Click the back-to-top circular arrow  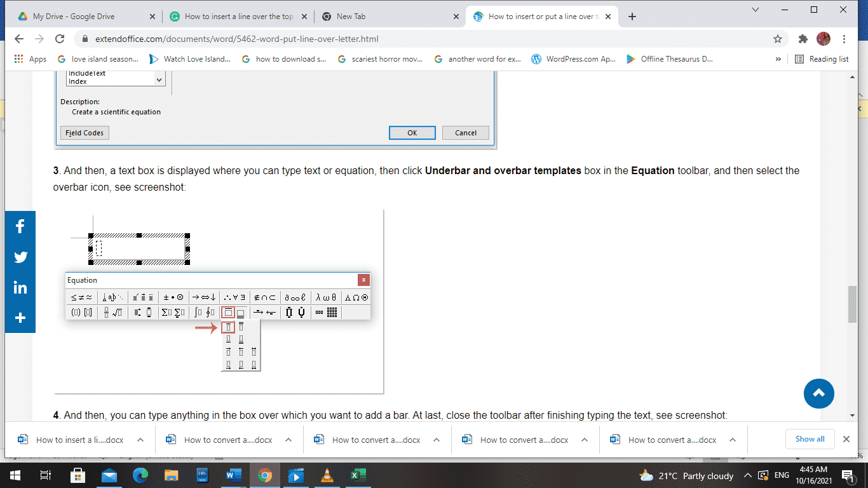[x=818, y=394]
